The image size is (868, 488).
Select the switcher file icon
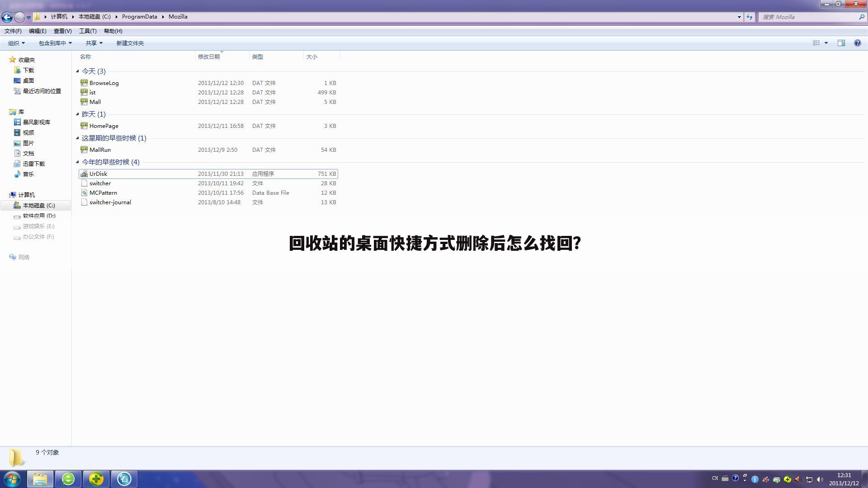click(84, 183)
